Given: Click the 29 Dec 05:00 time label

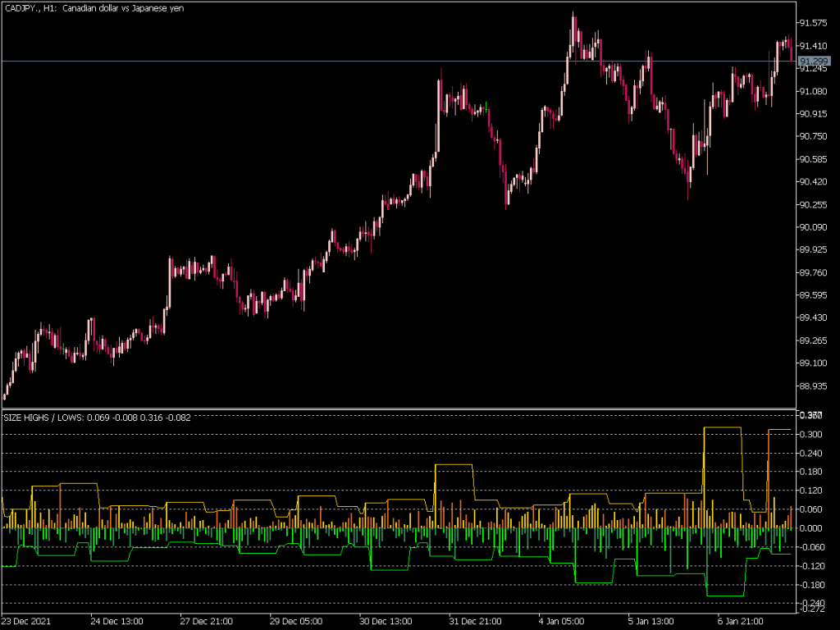Looking at the screenshot, I should coord(297,621).
